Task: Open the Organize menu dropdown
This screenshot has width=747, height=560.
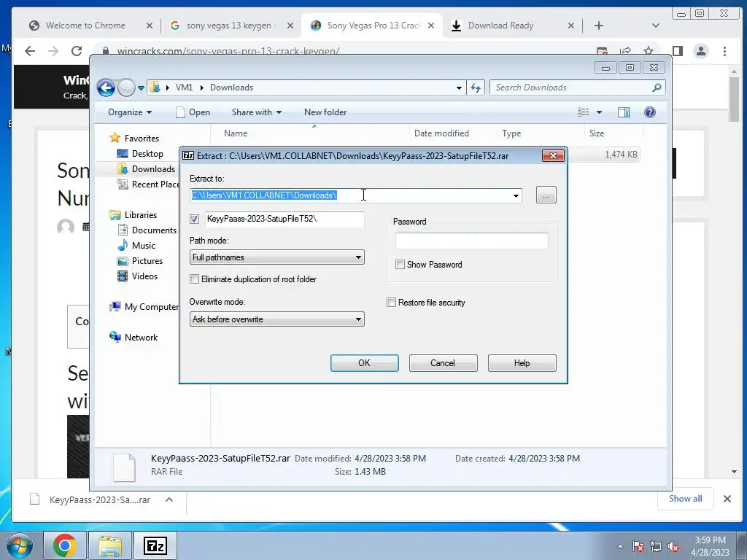Action: point(130,112)
